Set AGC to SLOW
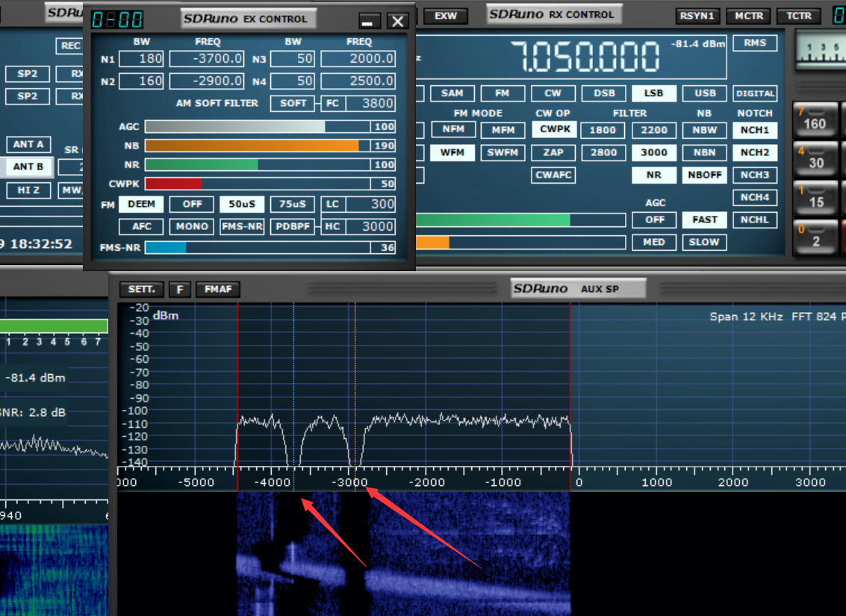This screenshot has height=616, width=846. [x=705, y=242]
